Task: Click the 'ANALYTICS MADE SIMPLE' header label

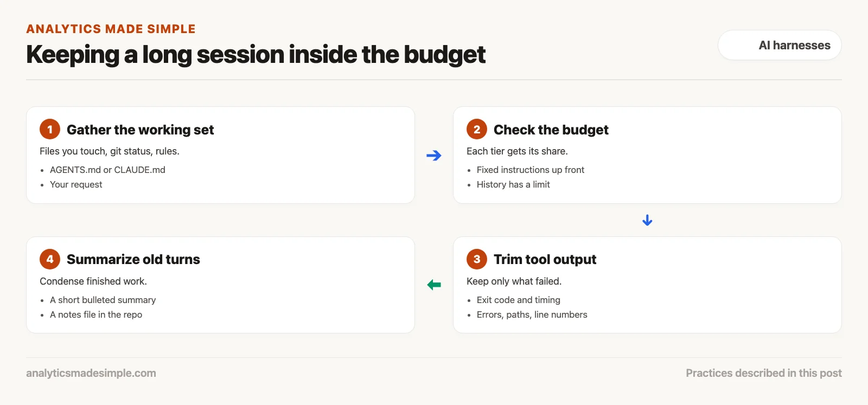Action: 111,29
